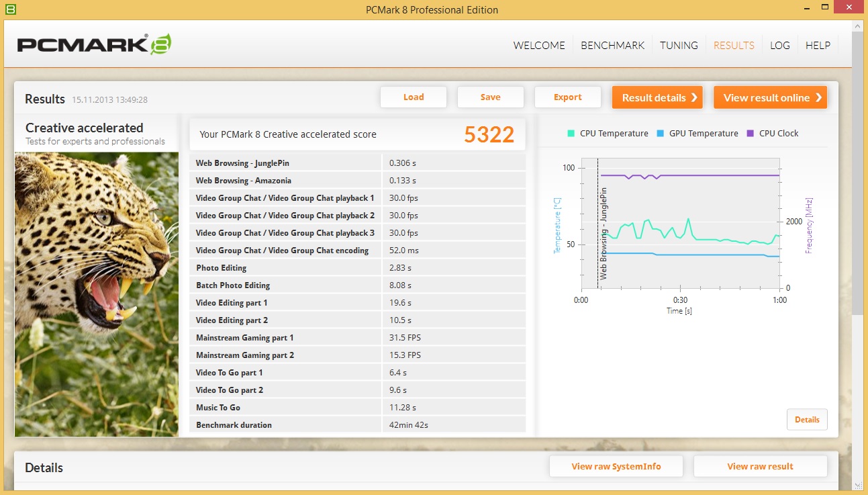Click Video Group Chat playback 3 row

357,232
